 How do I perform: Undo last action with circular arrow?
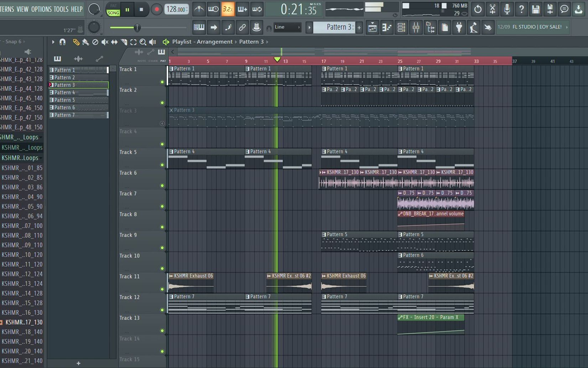478,9
